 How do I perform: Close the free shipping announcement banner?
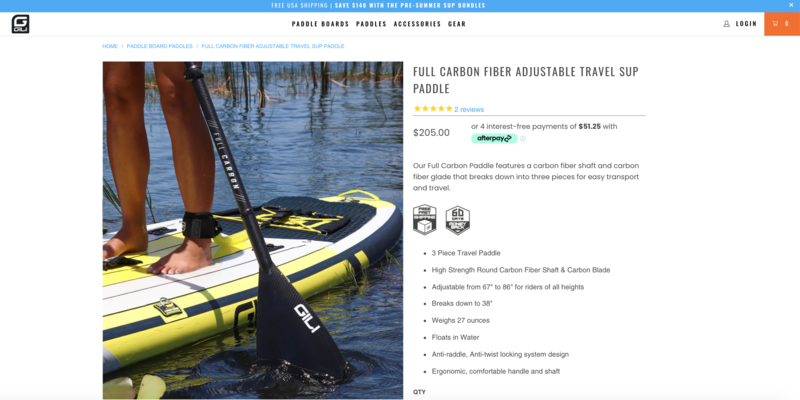(x=791, y=5)
